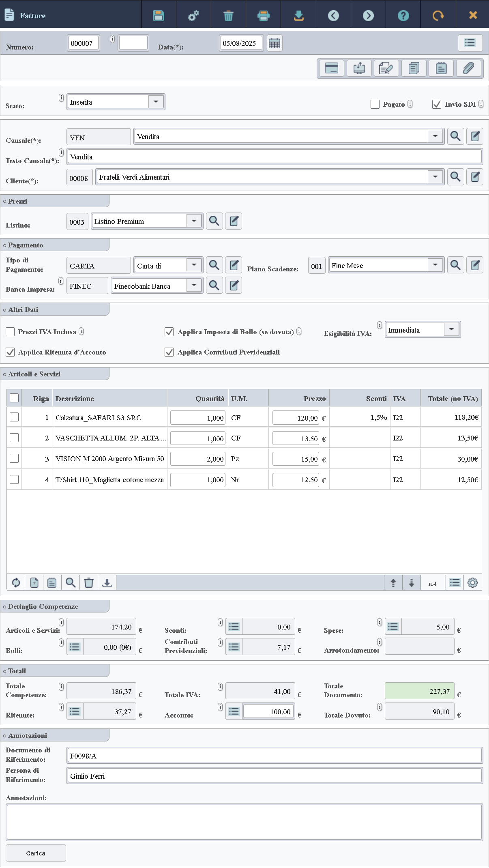Collapse the Pagamento section header
This screenshot has width=489, height=868.
point(25,245)
